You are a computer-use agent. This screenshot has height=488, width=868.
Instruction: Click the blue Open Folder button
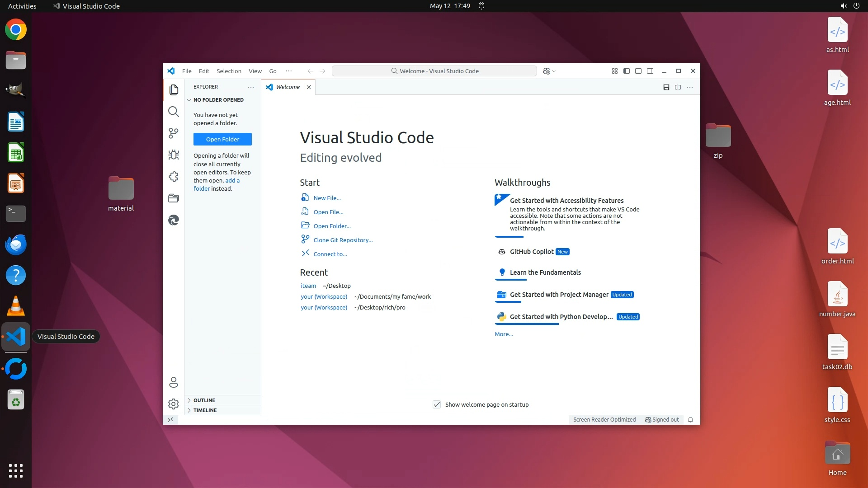(x=222, y=139)
